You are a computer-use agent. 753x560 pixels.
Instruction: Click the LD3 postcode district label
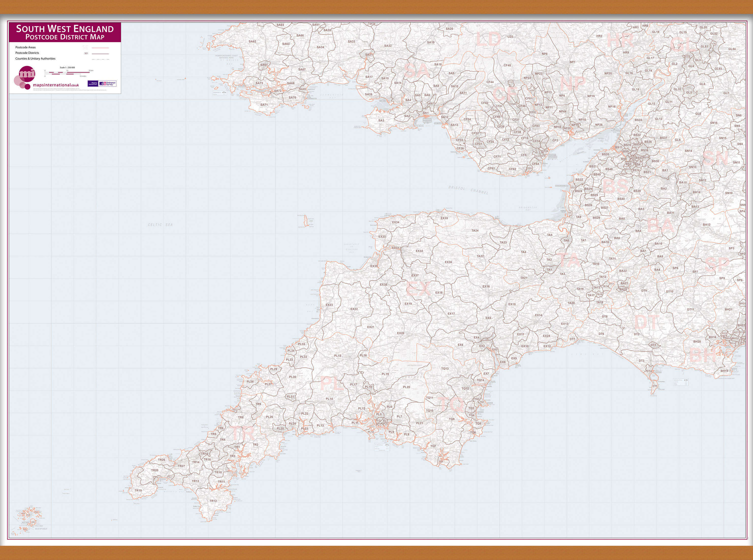coord(510,37)
